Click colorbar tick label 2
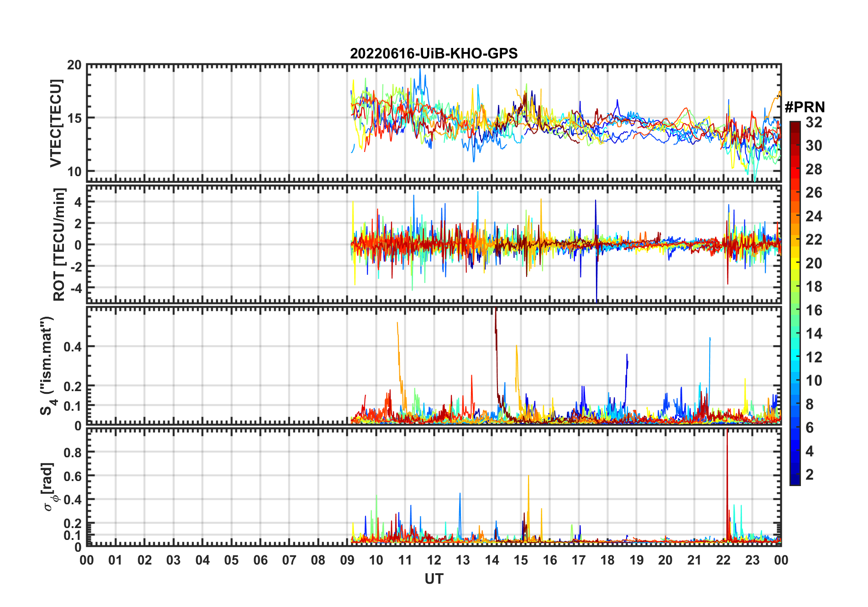 pyautogui.click(x=810, y=474)
